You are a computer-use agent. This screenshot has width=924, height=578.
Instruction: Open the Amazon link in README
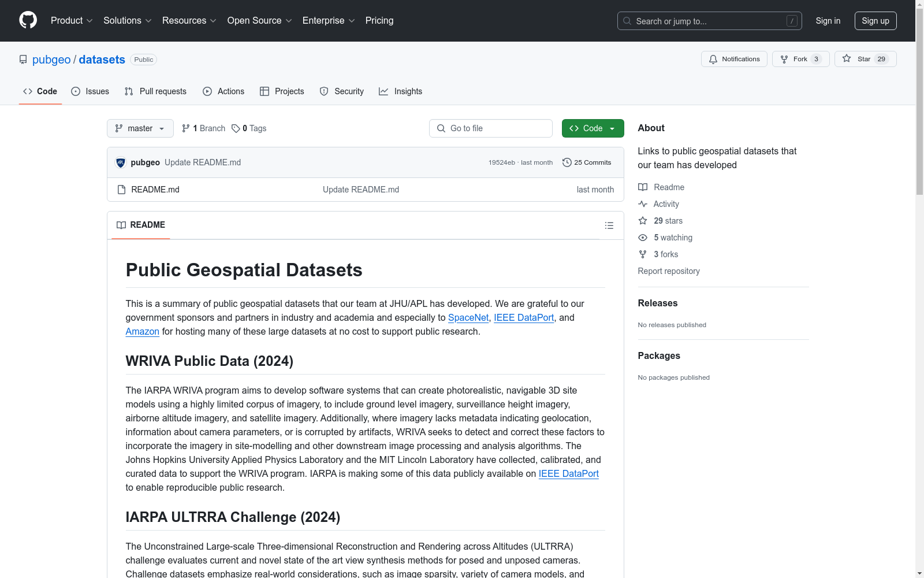click(x=142, y=331)
